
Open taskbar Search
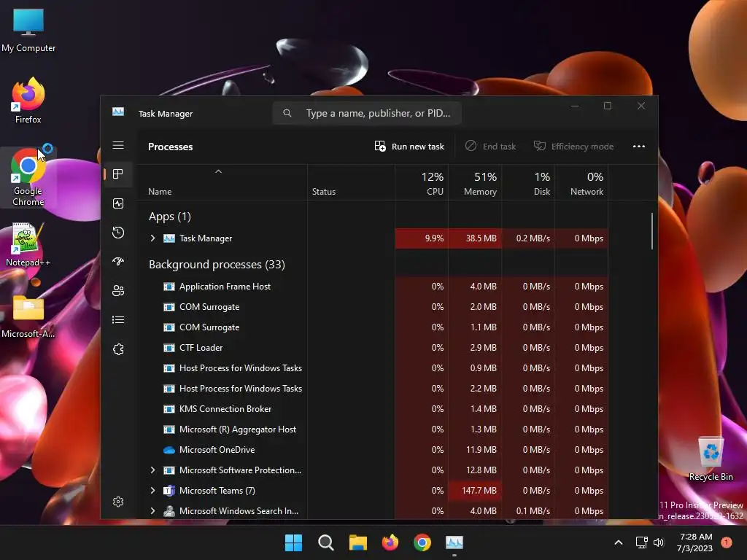pos(326,542)
